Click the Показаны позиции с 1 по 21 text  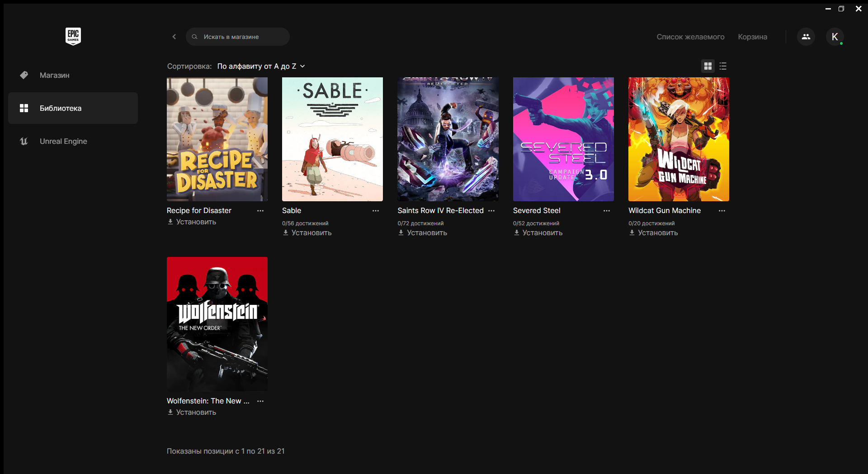(226, 451)
